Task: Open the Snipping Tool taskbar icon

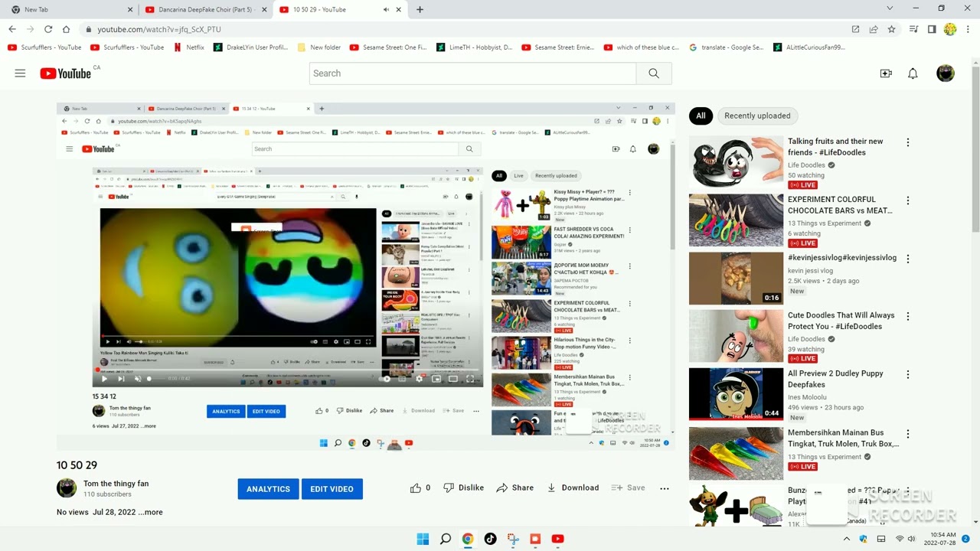Action: click(513, 539)
